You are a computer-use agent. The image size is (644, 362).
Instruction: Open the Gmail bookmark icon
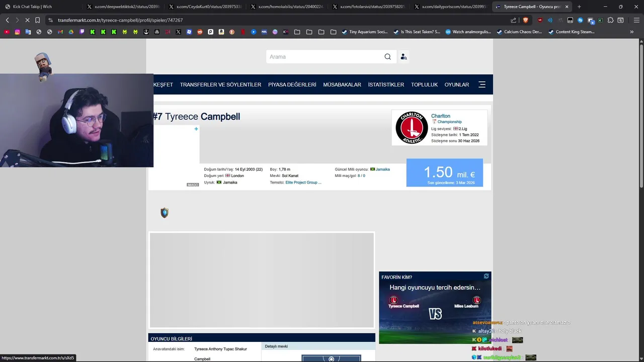(x=60, y=32)
